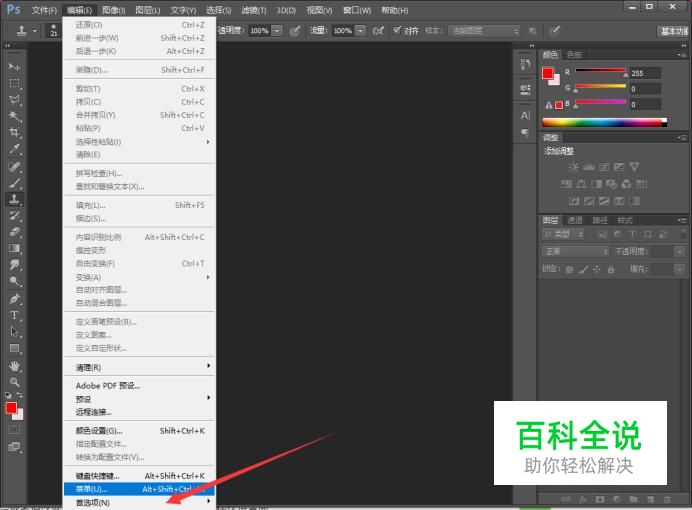Add a Vibrance adjustment
The image size is (692, 510).
click(634, 167)
